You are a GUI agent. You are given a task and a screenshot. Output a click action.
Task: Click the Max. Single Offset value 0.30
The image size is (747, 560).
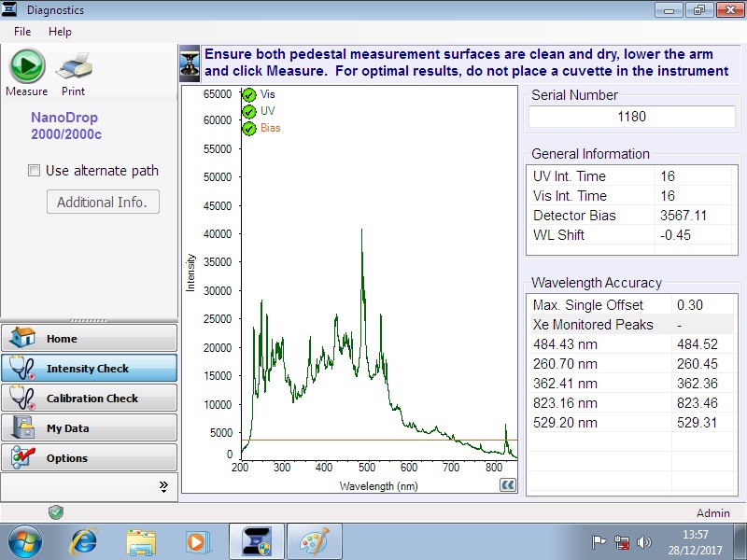[x=690, y=305]
